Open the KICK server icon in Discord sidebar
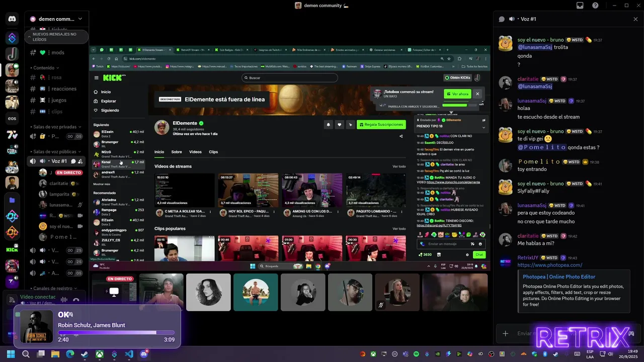Viewport: 644px width, 362px height. 12,249
